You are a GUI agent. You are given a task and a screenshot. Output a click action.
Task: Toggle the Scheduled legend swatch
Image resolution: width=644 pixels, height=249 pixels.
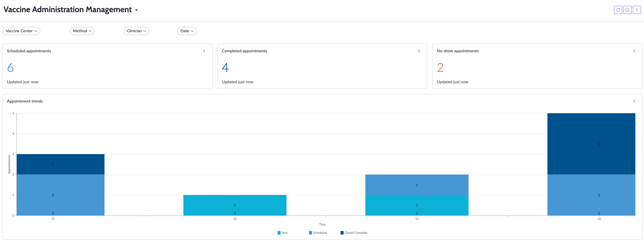coord(311,233)
